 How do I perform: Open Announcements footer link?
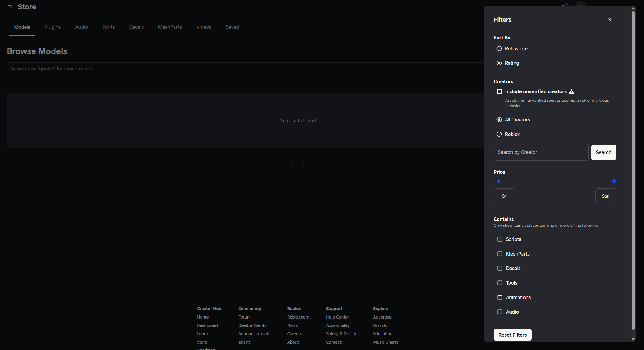click(x=254, y=334)
